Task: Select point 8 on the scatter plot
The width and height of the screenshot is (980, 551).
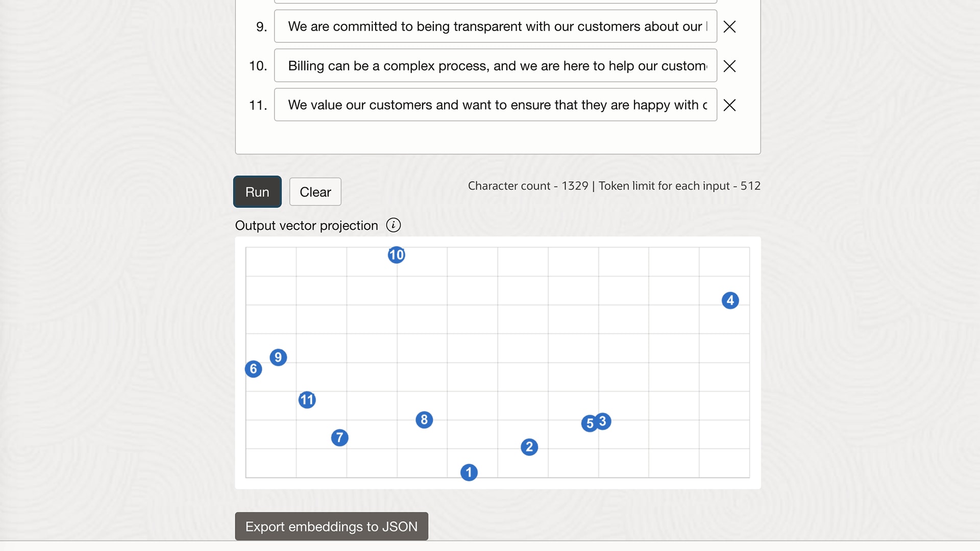Action: coord(424,420)
